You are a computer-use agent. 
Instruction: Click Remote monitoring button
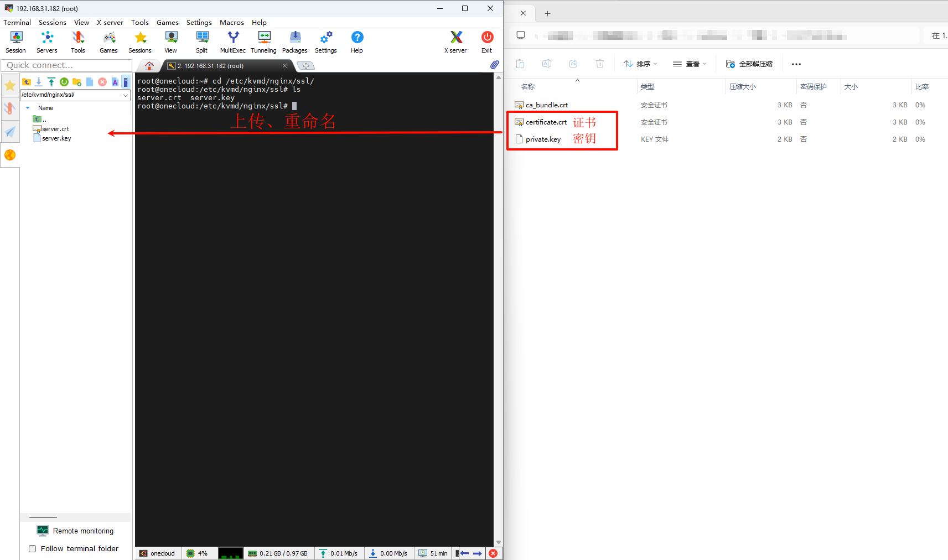point(75,531)
